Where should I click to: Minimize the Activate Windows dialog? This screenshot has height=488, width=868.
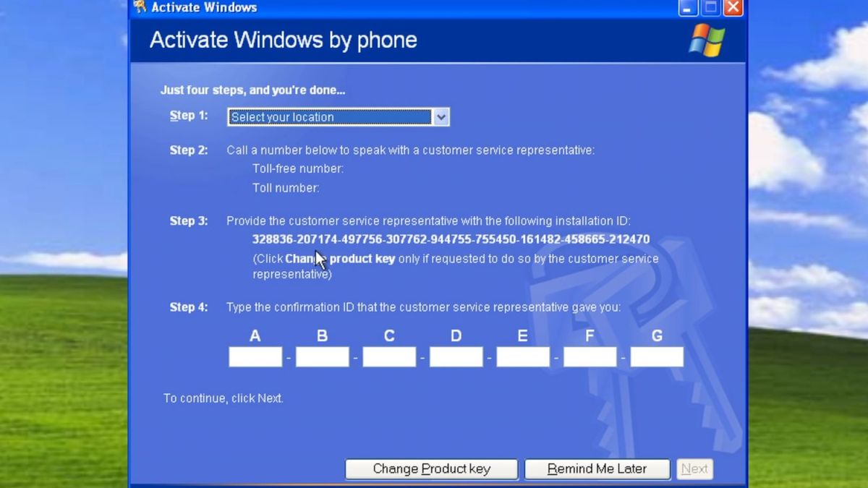pyautogui.click(x=688, y=8)
